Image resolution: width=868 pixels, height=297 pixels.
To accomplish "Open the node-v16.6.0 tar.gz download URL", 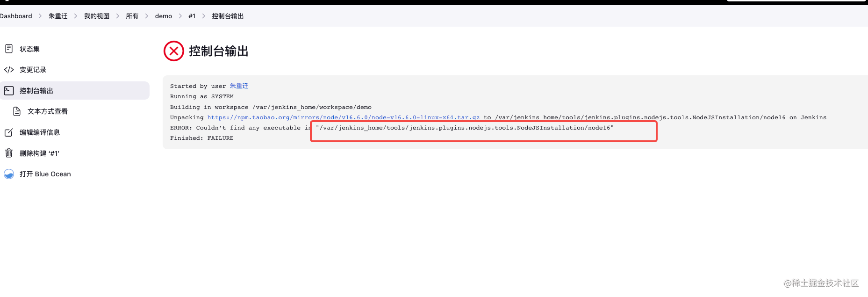I will (x=343, y=117).
